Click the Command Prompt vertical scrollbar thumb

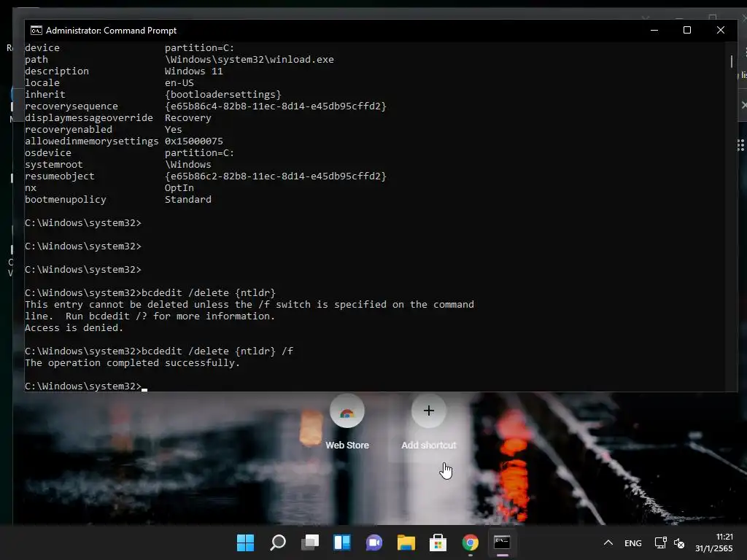[x=732, y=61]
